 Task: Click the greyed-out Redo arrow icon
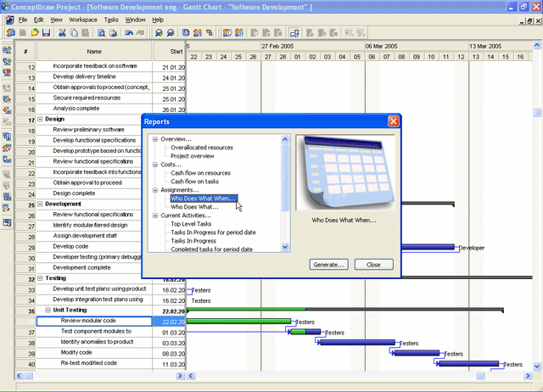click(x=140, y=33)
